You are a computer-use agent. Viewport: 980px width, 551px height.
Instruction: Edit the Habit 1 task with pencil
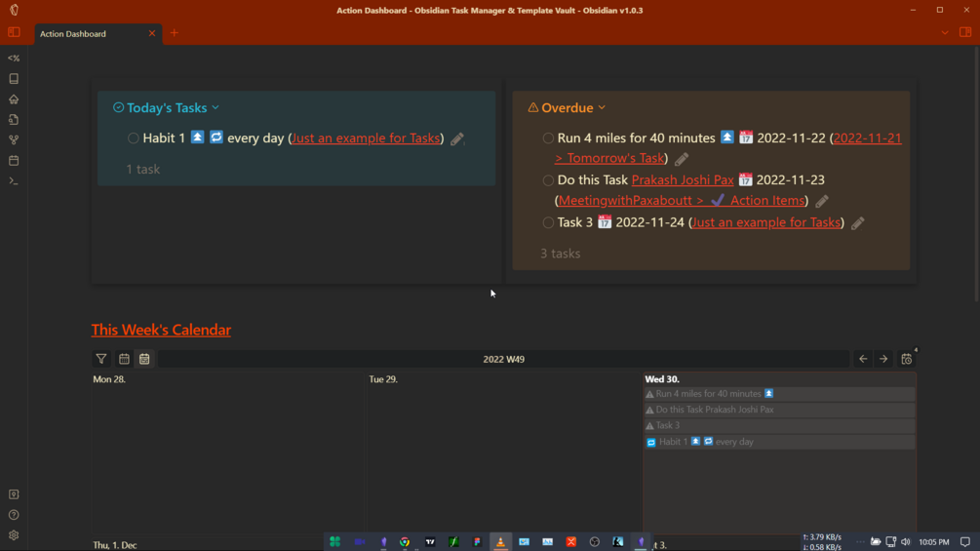[x=457, y=138]
